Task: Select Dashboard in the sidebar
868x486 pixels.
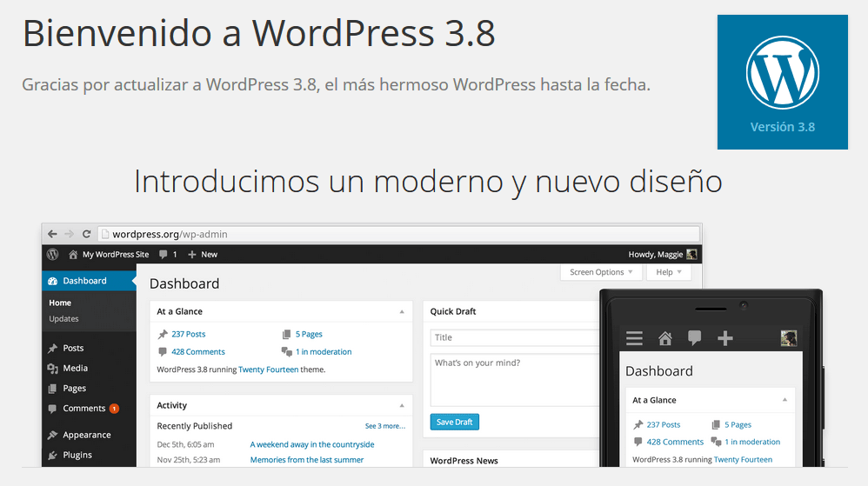Action: (89, 281)
